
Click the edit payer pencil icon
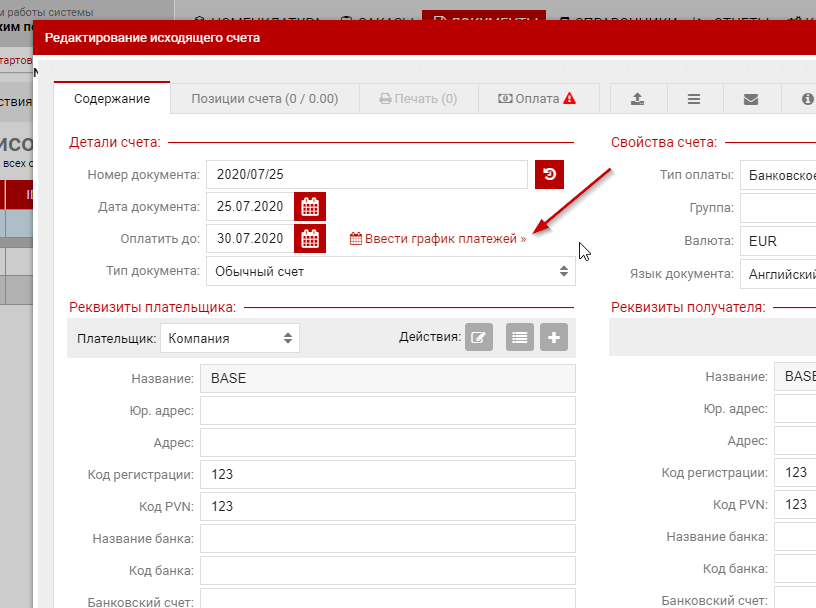pyautogui.click(x=479, y=338)
